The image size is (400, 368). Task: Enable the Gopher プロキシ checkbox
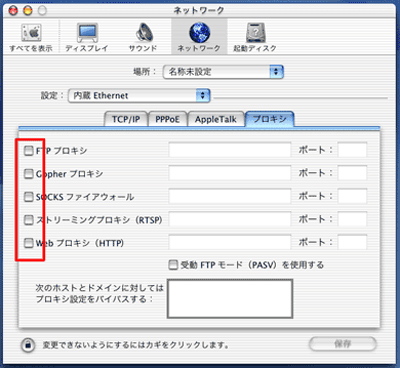coord(29,174)
